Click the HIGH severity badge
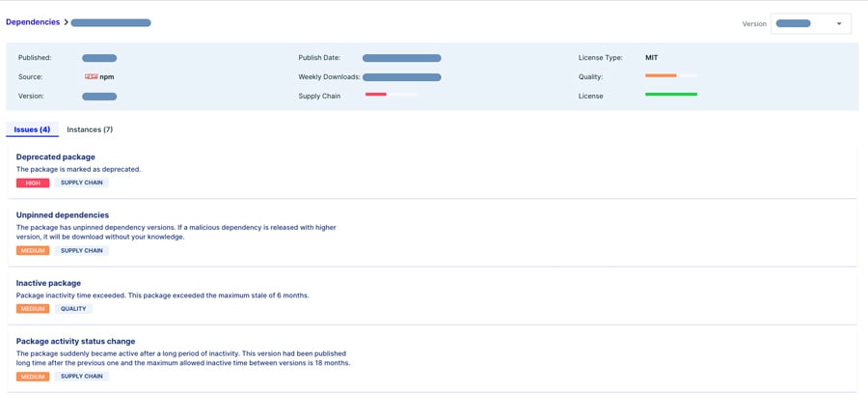 (x=33, y=182)
